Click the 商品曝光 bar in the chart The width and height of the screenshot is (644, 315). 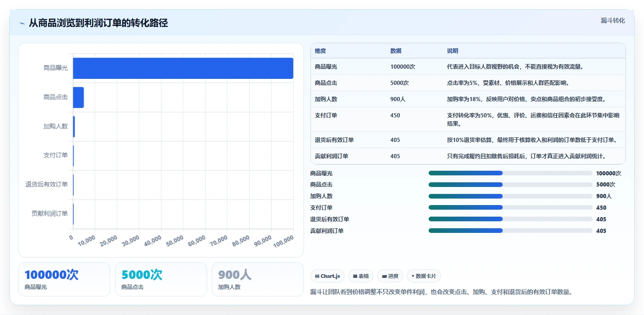[x=183, y=68]
